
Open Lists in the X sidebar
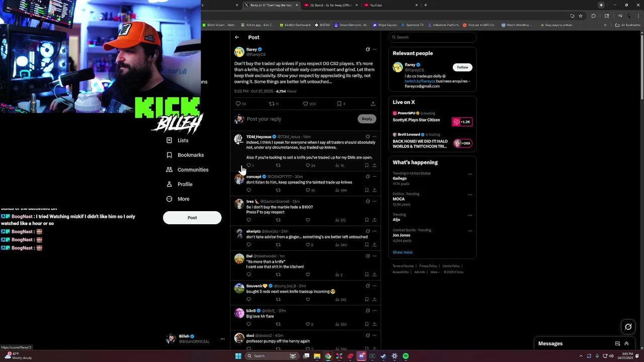point(177,140)
